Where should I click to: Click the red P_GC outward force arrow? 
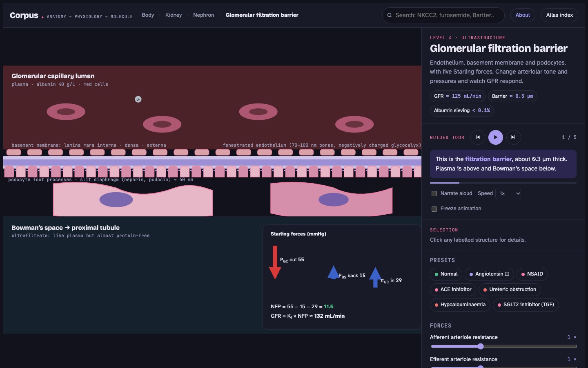(x=275, y=263)
